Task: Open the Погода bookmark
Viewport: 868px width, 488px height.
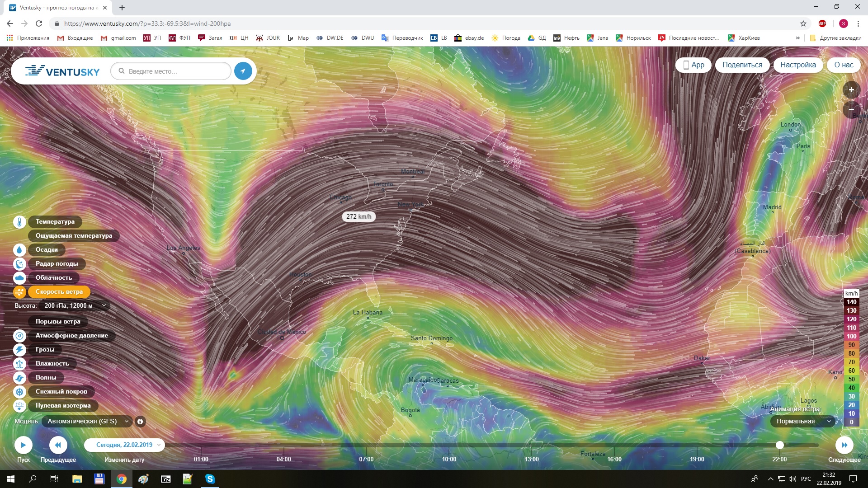Action: tap(506, 38)
